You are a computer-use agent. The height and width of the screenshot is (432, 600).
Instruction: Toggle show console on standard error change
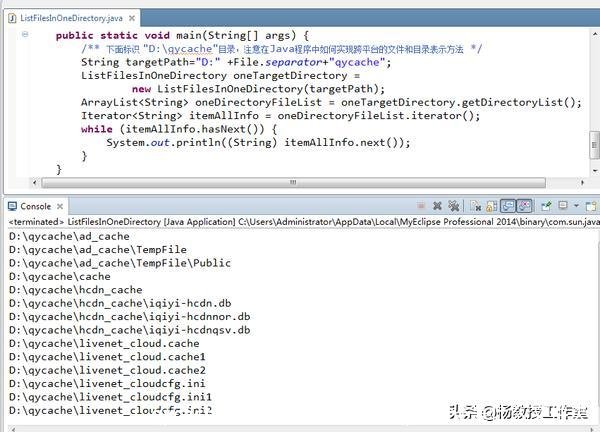pos(523,206)
